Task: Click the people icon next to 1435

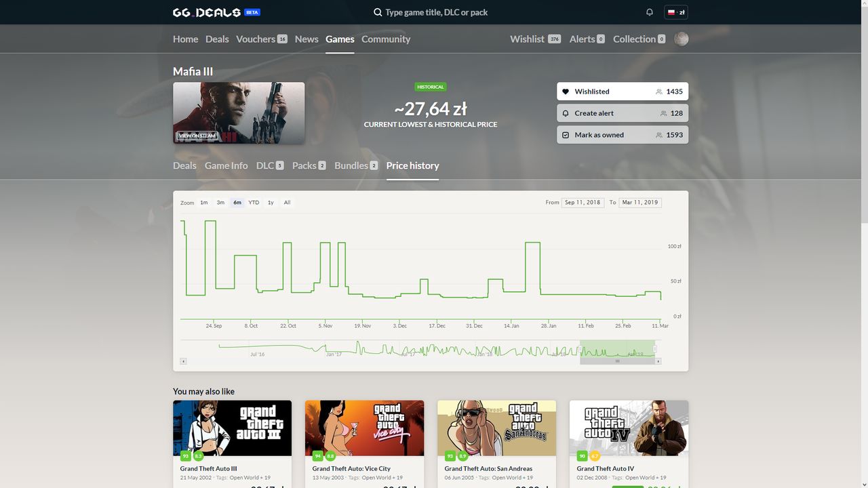Action: (x=659, y=91)
